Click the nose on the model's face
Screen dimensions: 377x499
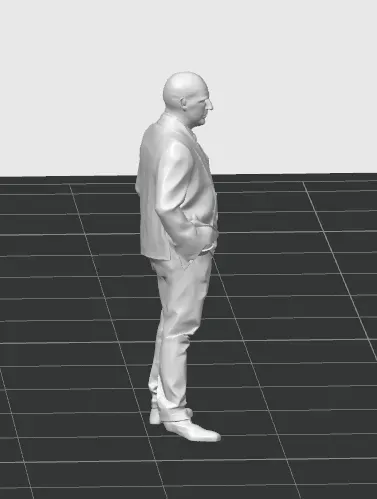[210, 105]
